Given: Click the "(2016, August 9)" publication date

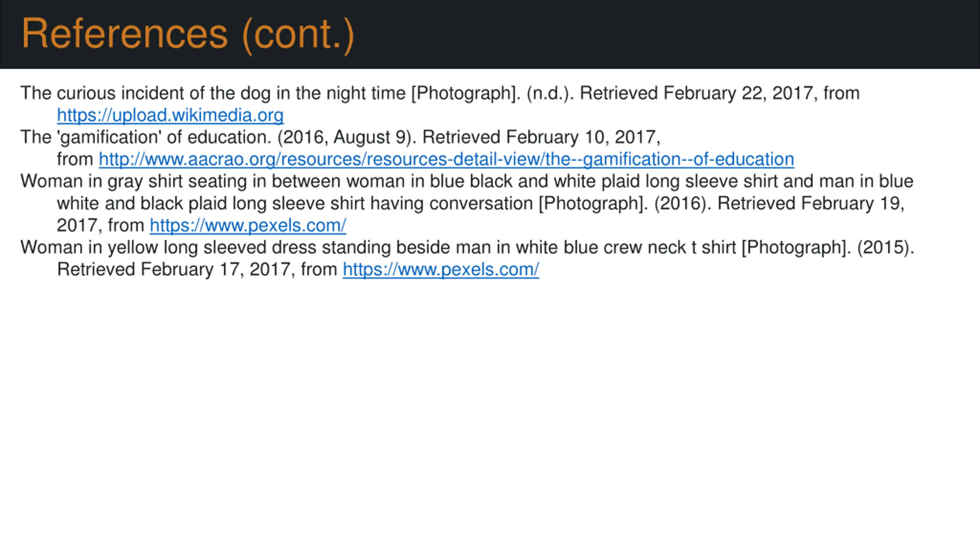Looking at the screenshot, I should pos(347,137).
